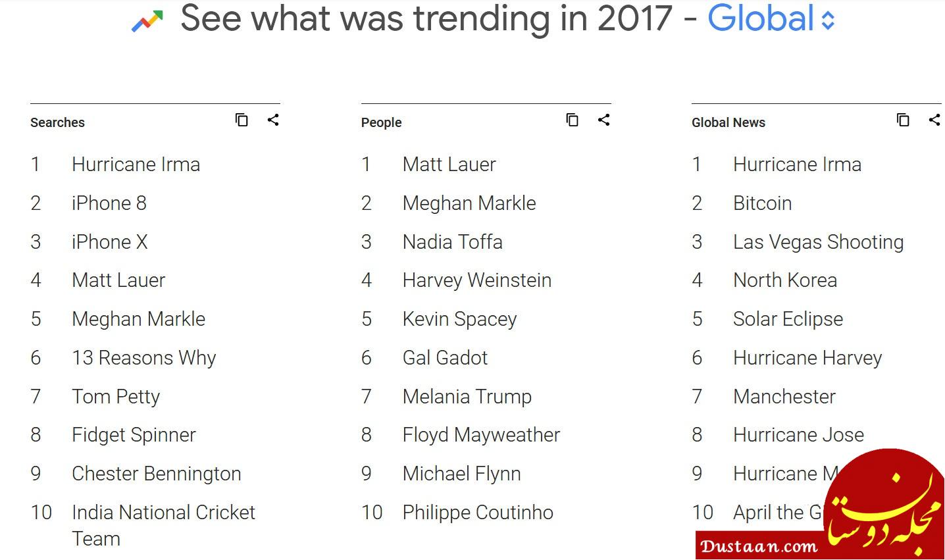The height and width of the screenshot is (560, 945).
Task: Click the Google Trends arrow logo
Action: click(x=147, y=22)
